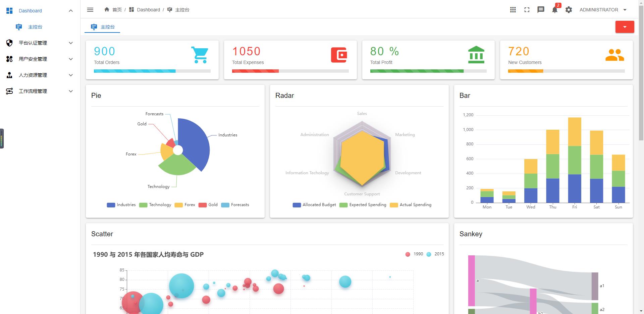Open the chat messages icon
The width and height of the screenshot is (644, 314).
click(x=541, y=10)
